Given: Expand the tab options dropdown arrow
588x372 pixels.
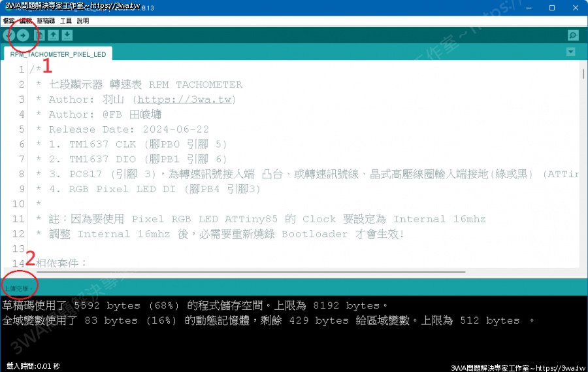Looking at the screenshot, I should (x=571, y=52).
